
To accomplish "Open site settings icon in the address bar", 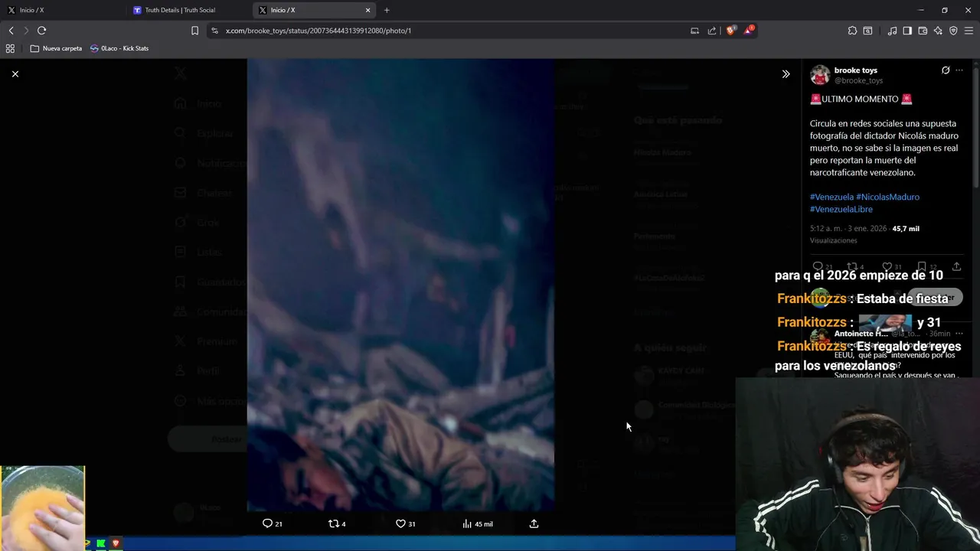I will point(214,31).
